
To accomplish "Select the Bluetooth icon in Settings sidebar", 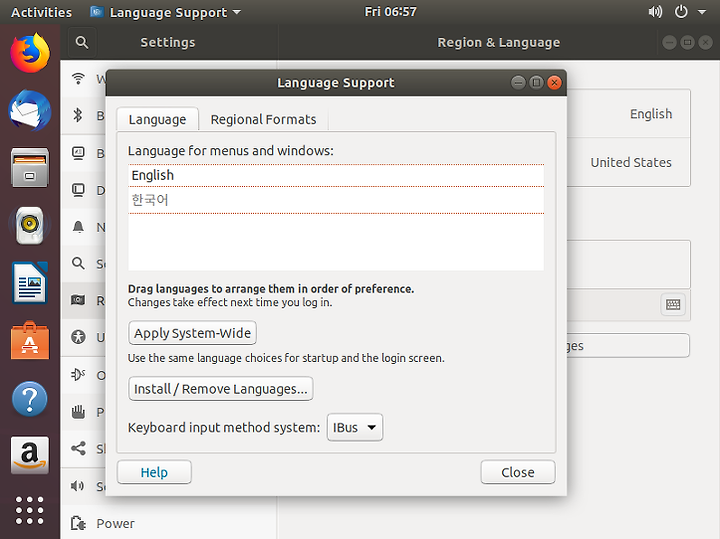I will 78,115.
